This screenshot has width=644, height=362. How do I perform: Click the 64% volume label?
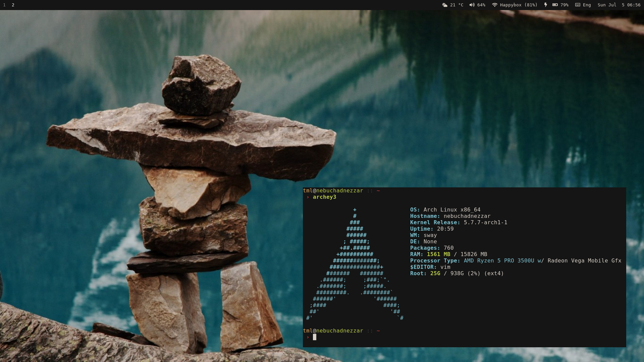(x=481, y=5)
